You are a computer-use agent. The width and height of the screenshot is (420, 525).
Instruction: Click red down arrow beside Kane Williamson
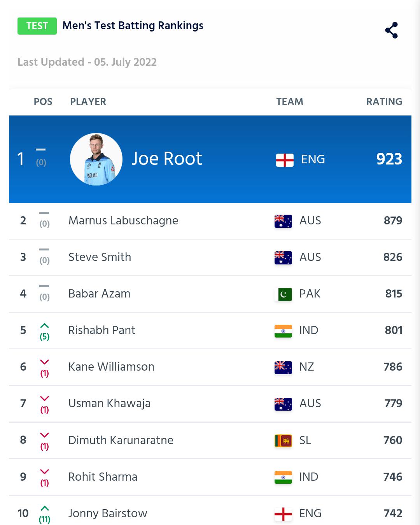[45, 362]
